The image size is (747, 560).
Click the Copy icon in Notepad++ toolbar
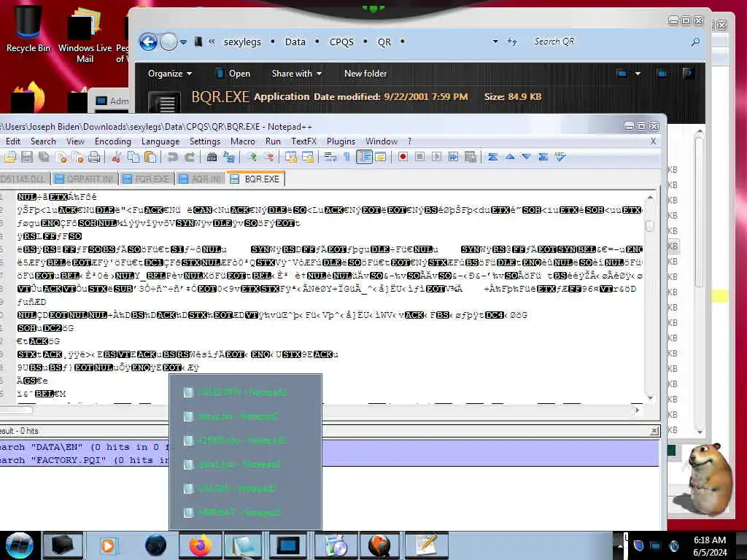coord(133,157)
